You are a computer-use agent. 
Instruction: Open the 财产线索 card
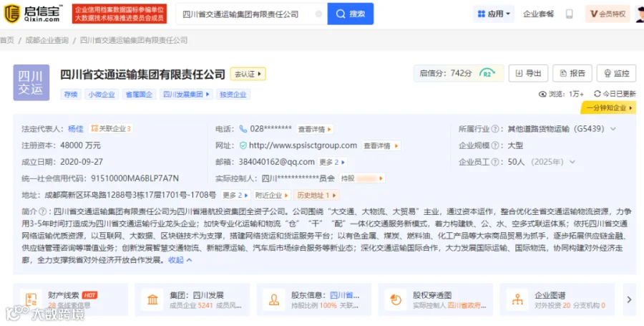click(x=71, y=300)
